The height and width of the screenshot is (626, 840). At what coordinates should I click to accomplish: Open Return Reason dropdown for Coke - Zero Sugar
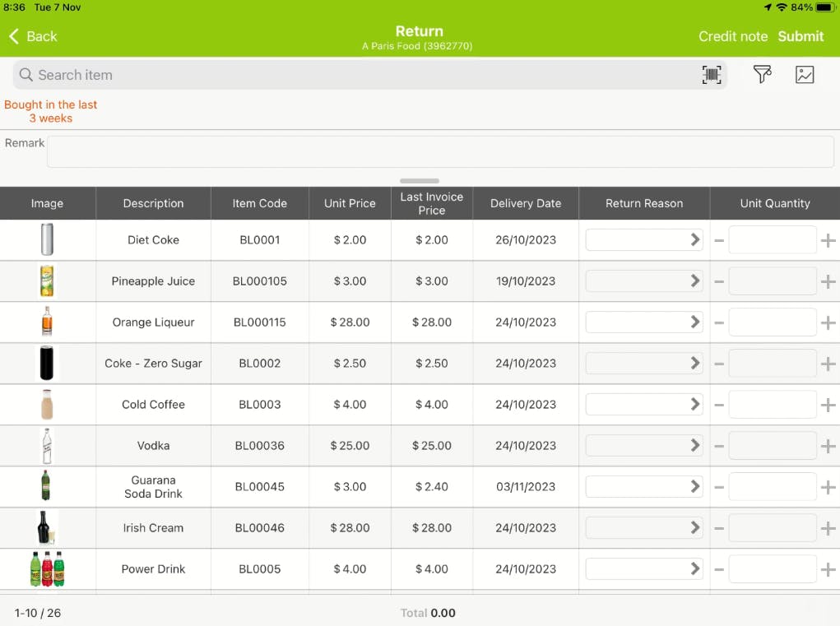tap(644, 363)
